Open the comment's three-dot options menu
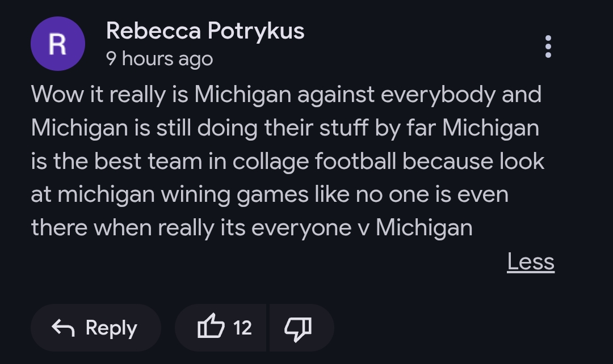 548,46
